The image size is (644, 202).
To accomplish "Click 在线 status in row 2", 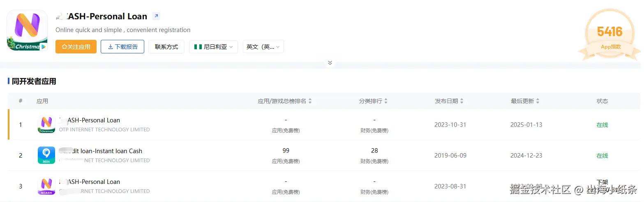I will tap(602, 156).
